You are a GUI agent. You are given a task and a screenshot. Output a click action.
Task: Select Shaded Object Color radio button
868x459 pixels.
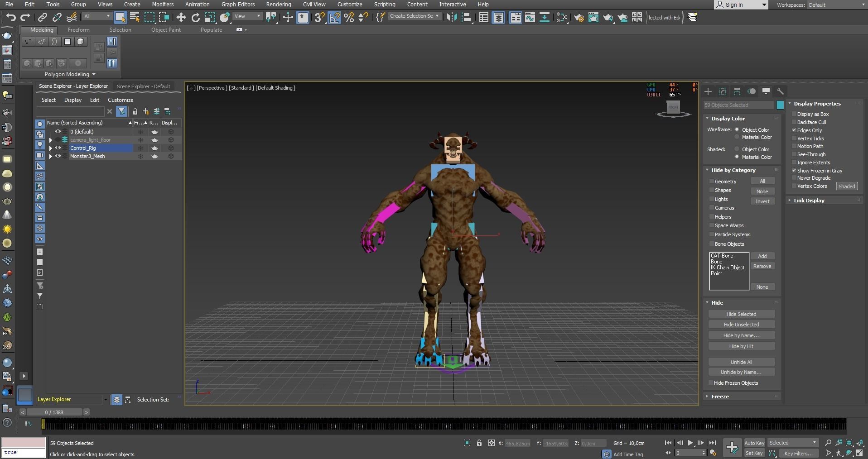tap(737, 149)
